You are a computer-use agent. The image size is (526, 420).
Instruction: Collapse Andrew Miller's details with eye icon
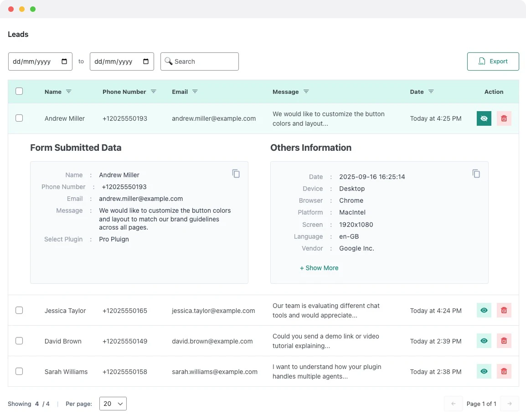(x=484, y=118)
